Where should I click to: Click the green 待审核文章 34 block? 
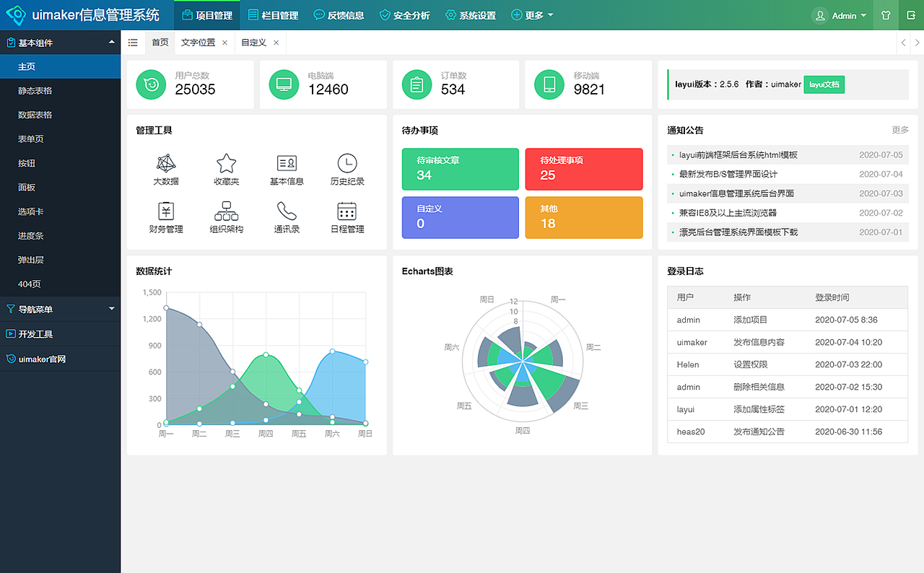tap(460, 169)
